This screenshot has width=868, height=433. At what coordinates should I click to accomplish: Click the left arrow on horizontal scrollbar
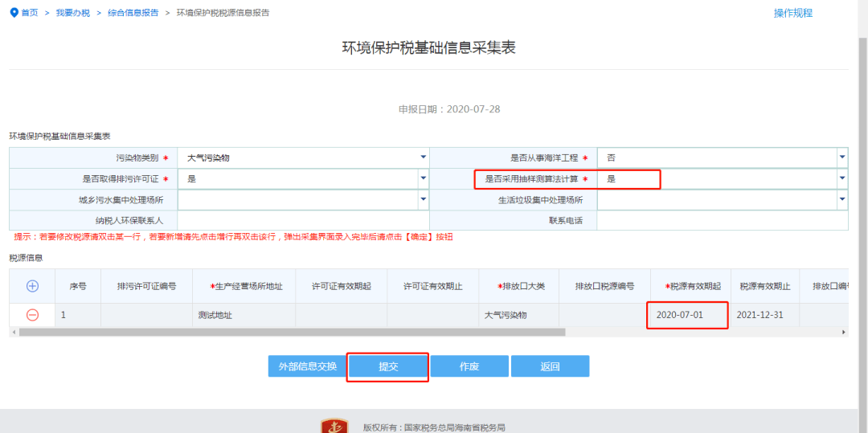point(14,333)
